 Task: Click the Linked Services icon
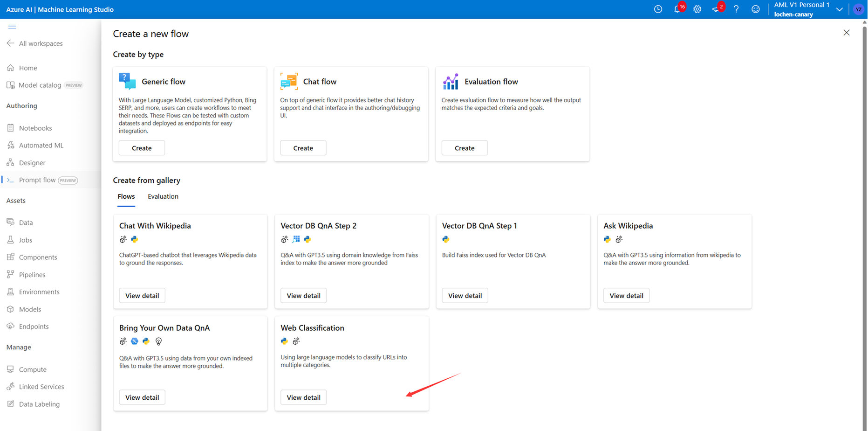coord(10,386)
